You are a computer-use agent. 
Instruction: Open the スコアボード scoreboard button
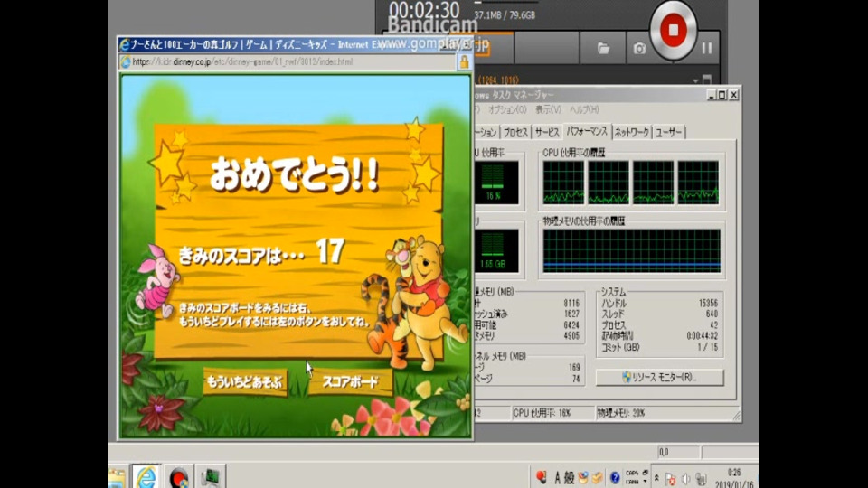pos(350,381)
